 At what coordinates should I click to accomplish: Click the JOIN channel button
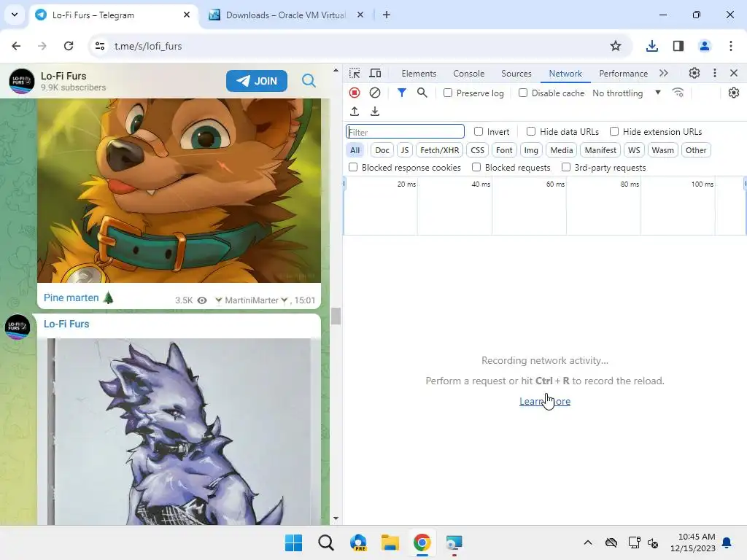pos(257,81)
